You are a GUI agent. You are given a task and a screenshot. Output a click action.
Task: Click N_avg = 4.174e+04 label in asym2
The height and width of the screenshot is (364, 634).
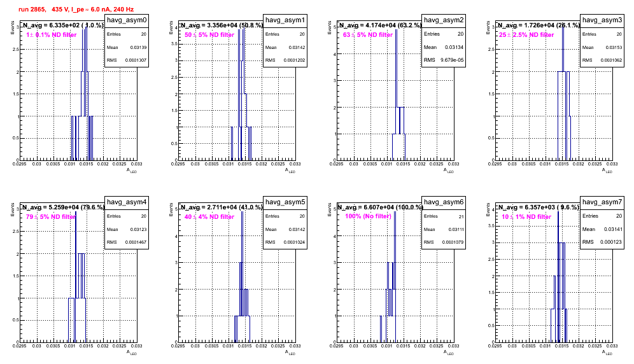pyautogui.click(x=380, y=25)
